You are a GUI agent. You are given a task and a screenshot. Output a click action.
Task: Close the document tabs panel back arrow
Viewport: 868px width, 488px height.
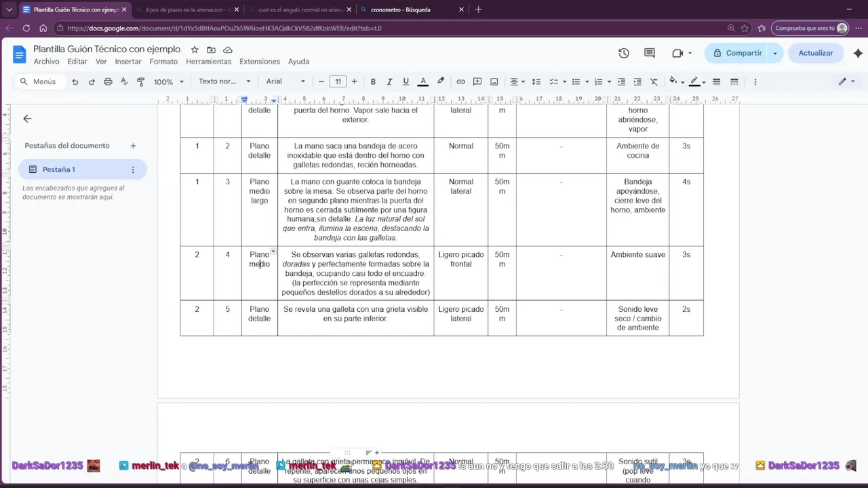tap(27, 119)
